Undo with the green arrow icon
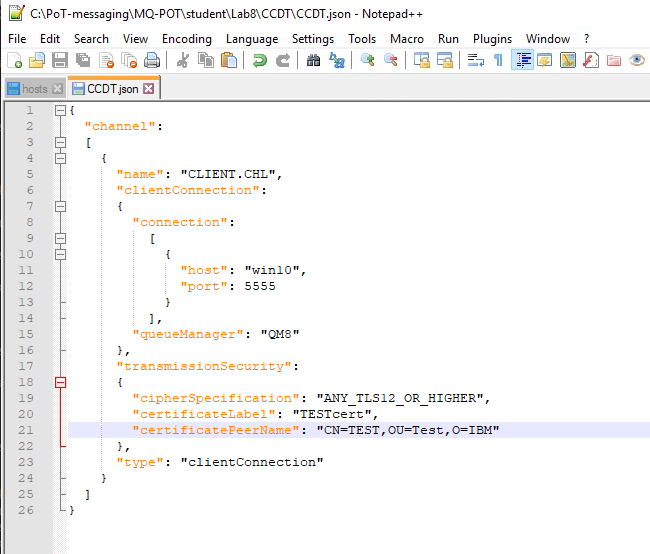650x554 pixels. (x=260, y=61)
